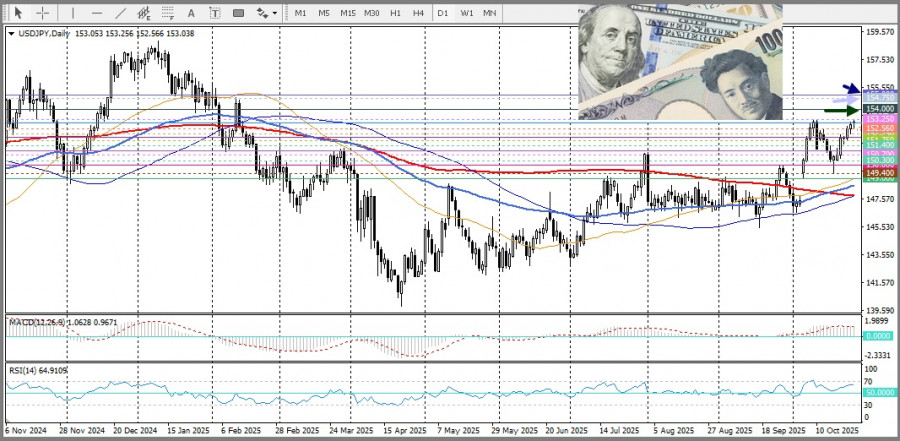The width and height of the screenshot is (900, 441).
Task: Click the '28 Feb 2025' date label
Action: click(x=296, y=431)
